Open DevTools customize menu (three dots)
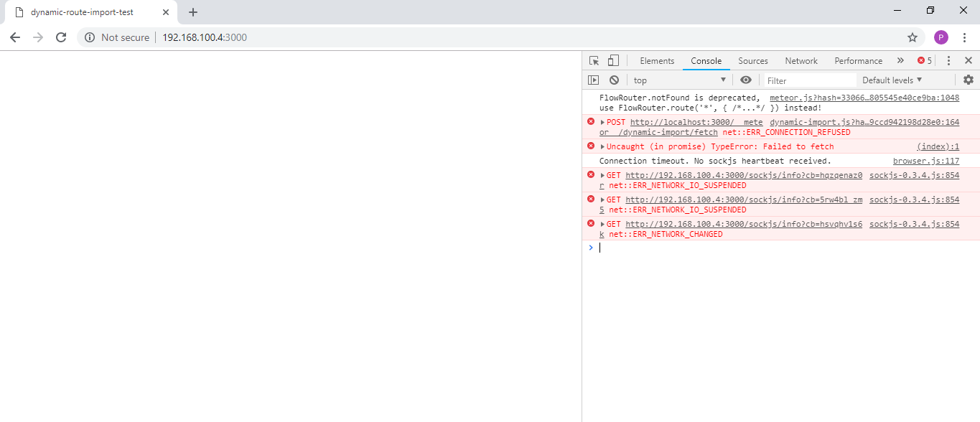The height and width of the screenshot is (422, 980). coord(948,61)
